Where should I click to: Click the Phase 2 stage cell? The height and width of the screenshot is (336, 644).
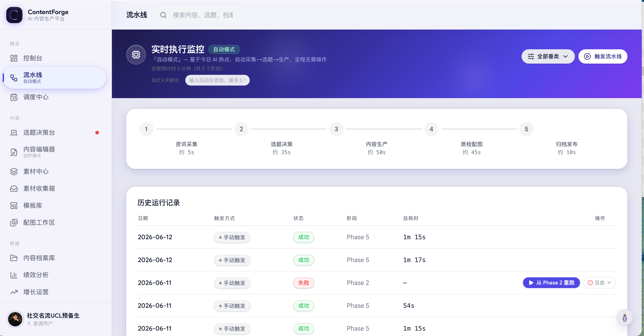[x=358, y=283]
